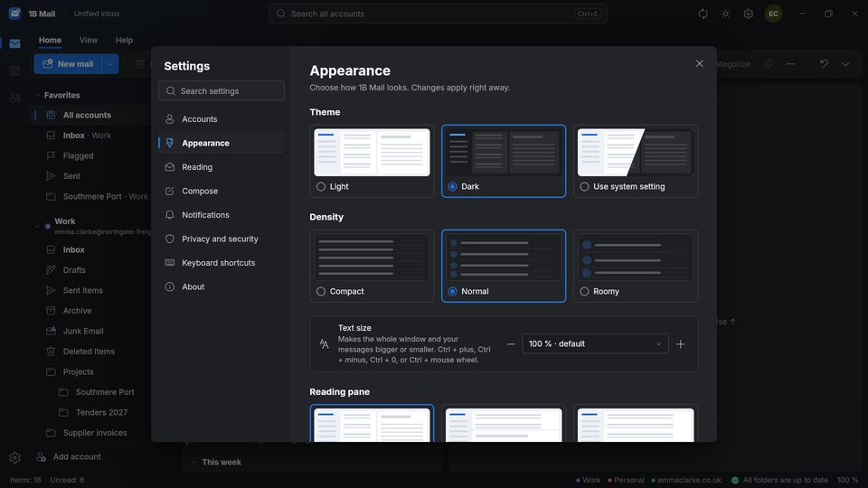Open the View tab
This screenshot has width=868, height=488.
click(x=88, y=41)
